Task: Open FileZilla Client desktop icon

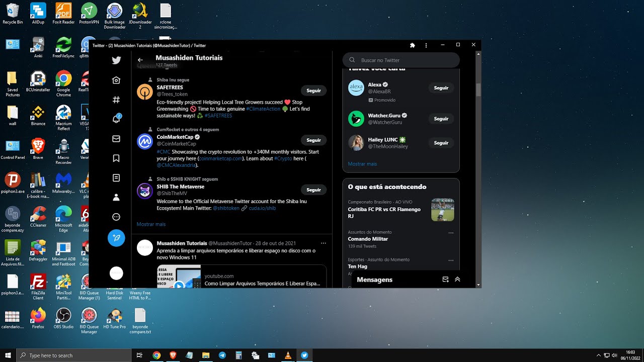Action: click(38, 287)
